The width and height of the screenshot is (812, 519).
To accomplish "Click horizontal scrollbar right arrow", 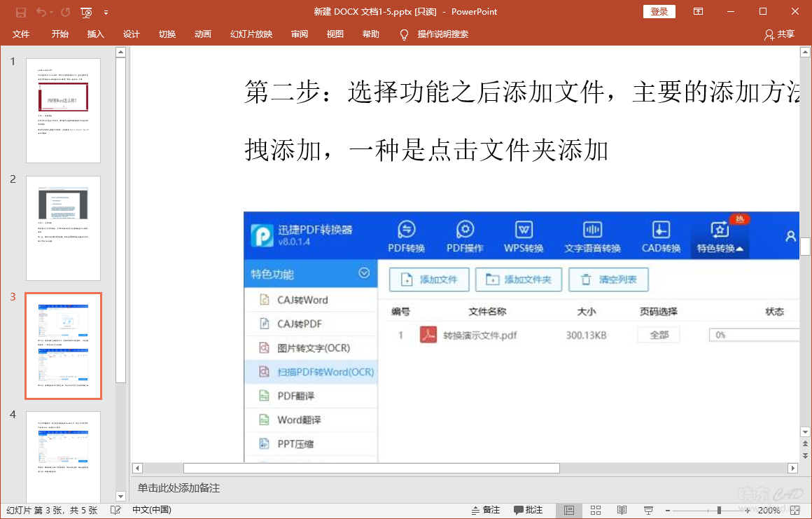I will click(793, 469).
